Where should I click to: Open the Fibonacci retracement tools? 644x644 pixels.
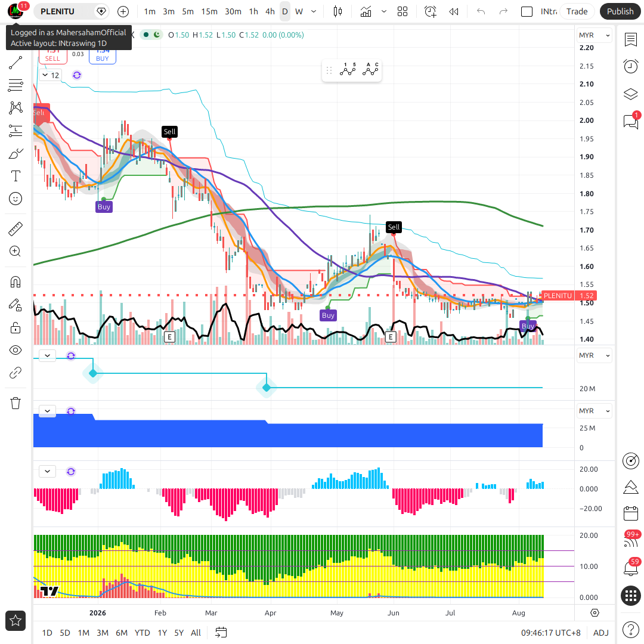click(15, 85)
